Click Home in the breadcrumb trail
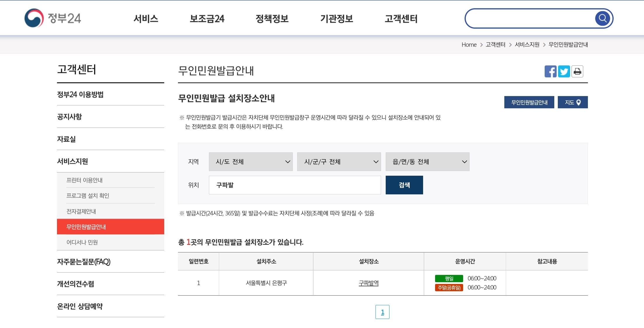The image size is (644, 328). pos(469,44)
